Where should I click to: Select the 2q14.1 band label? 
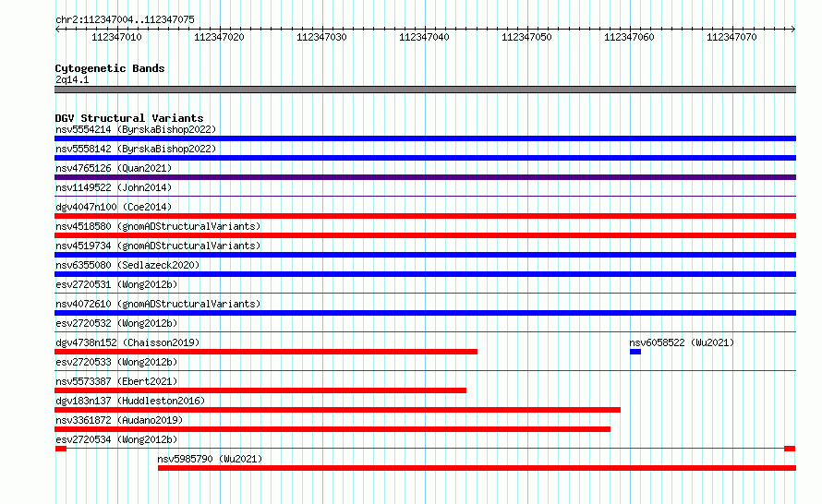72,79
